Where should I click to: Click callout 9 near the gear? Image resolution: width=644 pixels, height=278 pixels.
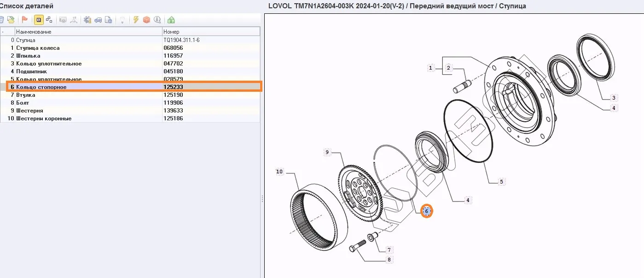(327, 152)
